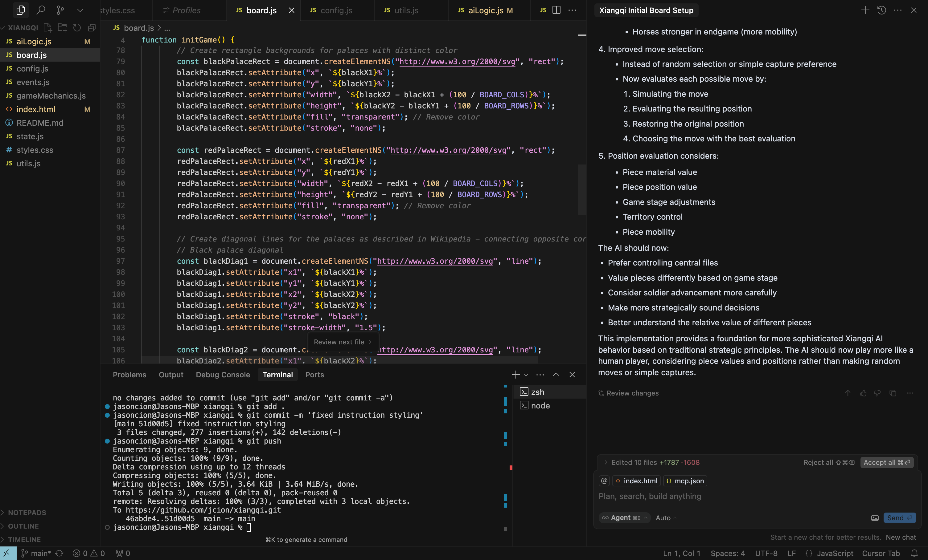Copy the AI response message
The height and width of the screenshot is (560, 928).
[893, 393]
